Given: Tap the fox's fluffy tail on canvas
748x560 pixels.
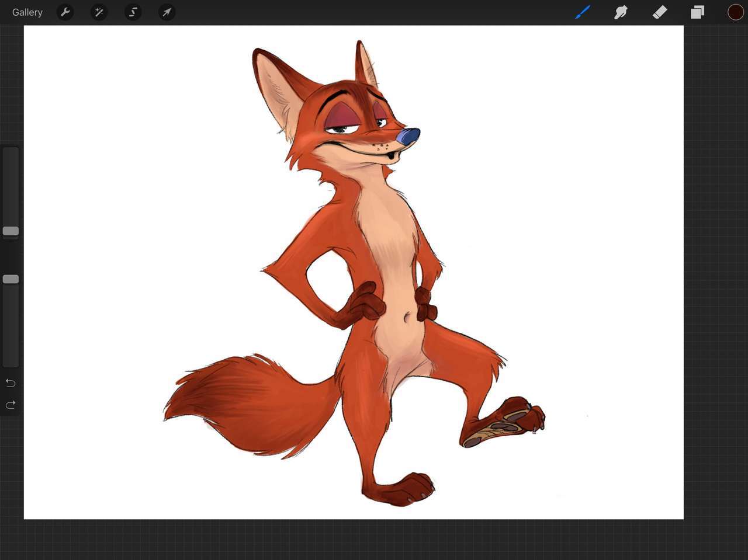Looking at the screenshot, I should point(245,403).
